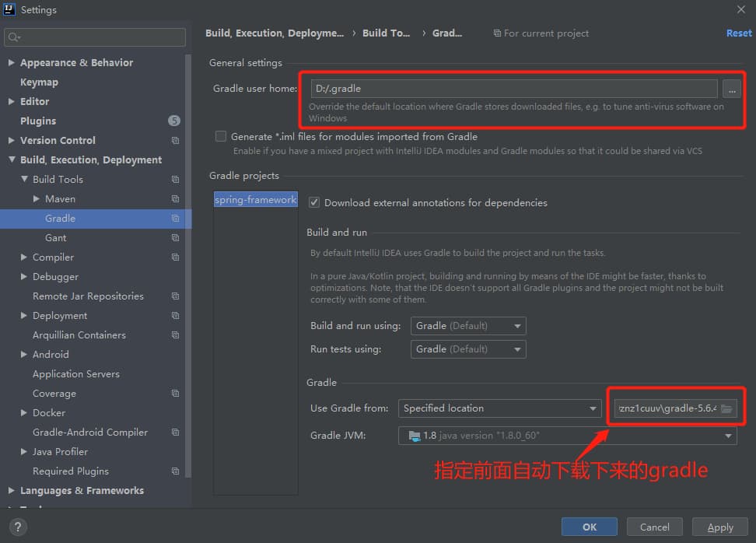This screenshot has width=756, height=543.
Task: Open Coverage settings page
Action: click(54, 394)
